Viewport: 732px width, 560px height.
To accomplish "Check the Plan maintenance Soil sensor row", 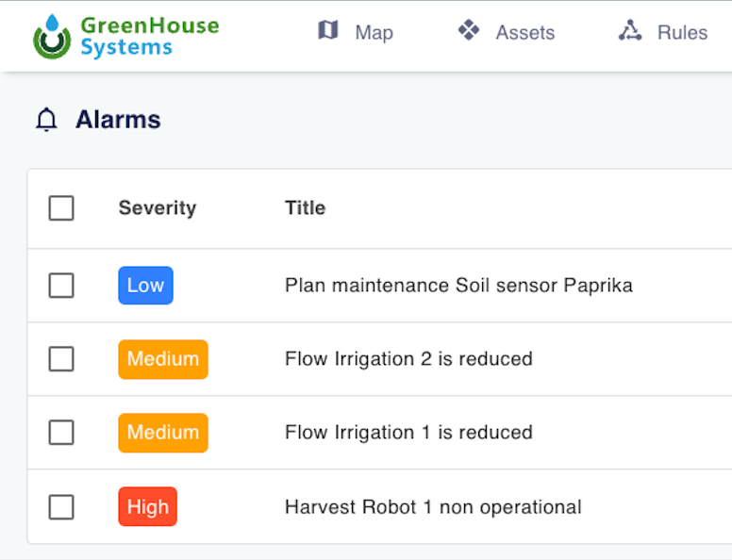I will point(61,285).
